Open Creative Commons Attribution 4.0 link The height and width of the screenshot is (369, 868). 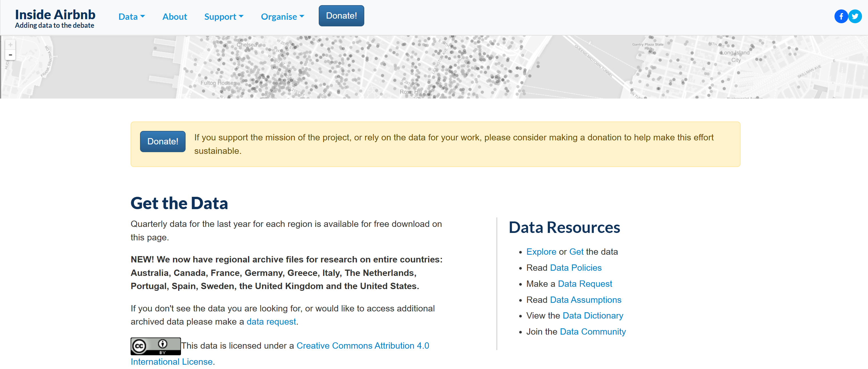[x=363, y=346]
